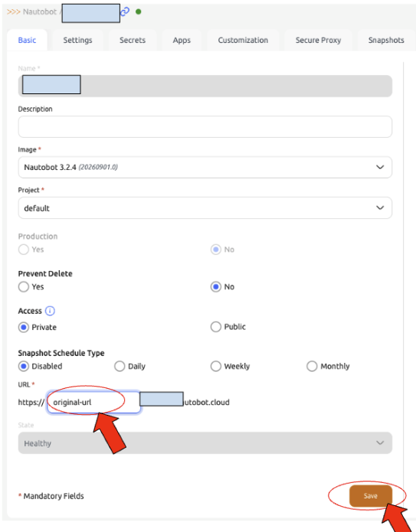Open the Project dropdown showing default
The image size is (416, 532).
(205, 208)
